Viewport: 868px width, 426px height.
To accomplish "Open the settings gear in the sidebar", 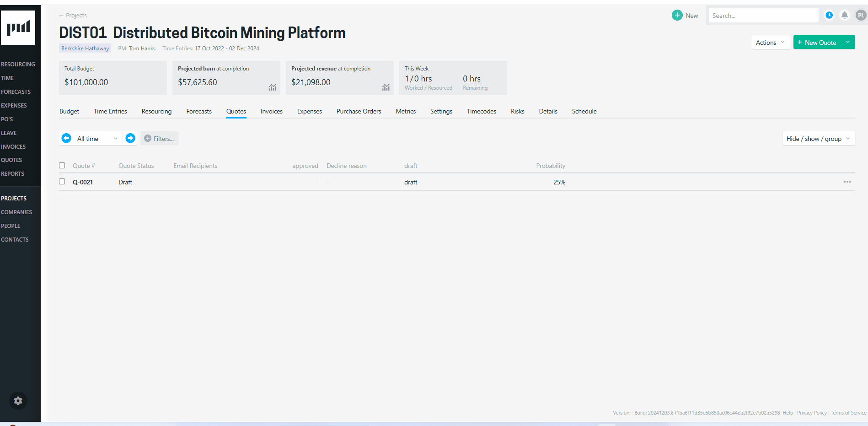I will 18,401.
